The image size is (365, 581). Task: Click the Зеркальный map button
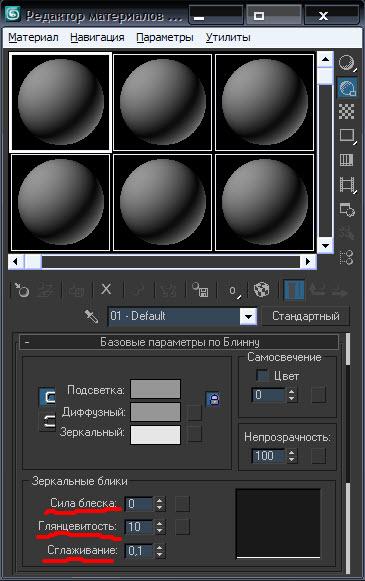pos(194,434)
